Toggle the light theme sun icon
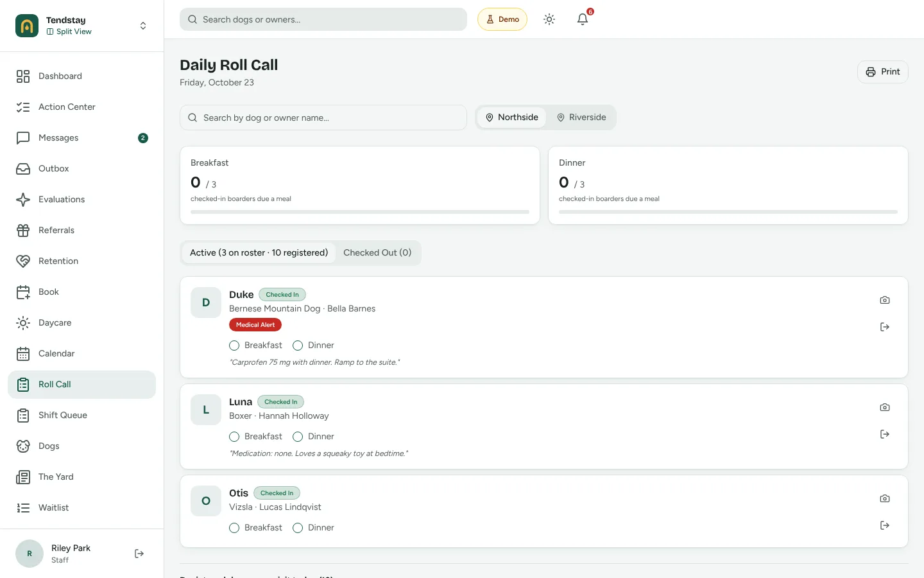Screen dimensions: 924x578 point(549,19)
